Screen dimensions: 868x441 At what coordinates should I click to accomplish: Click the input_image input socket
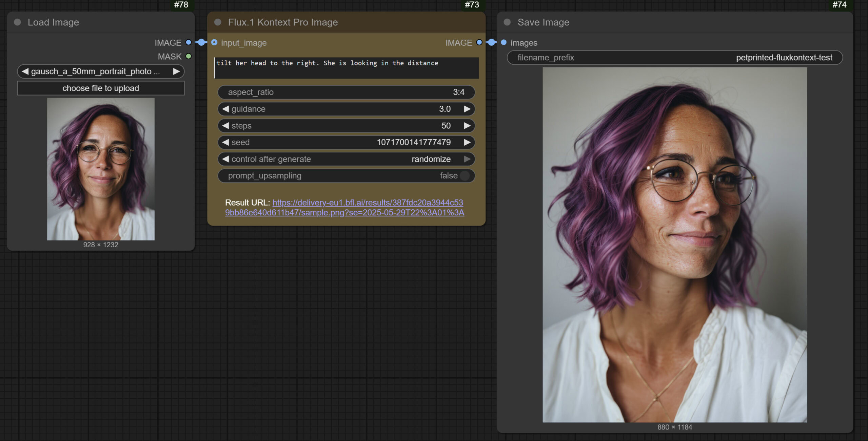[214, 42]
